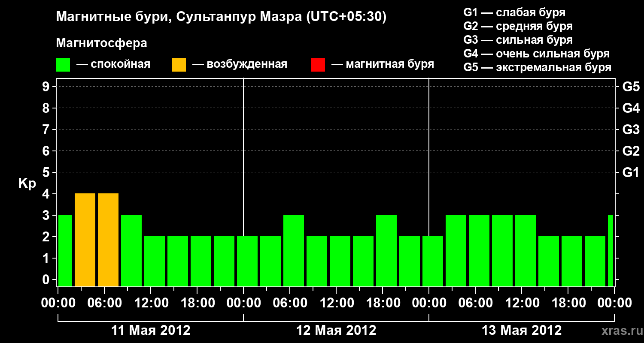Click the y-axis value '5'
The width and height of the screenshot is (644, 343).
[47, 173]
